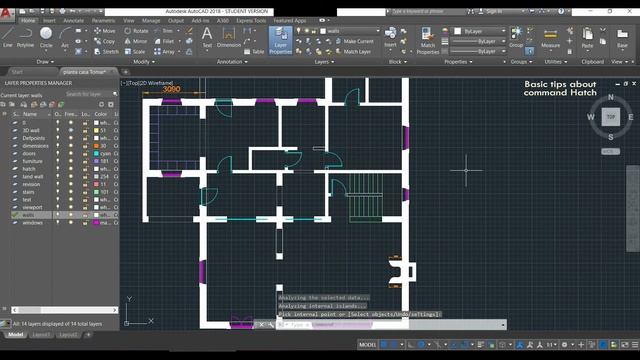Click the Stretch tool
The width and height of the screenshot is (640, 360).
click(106, 52)
